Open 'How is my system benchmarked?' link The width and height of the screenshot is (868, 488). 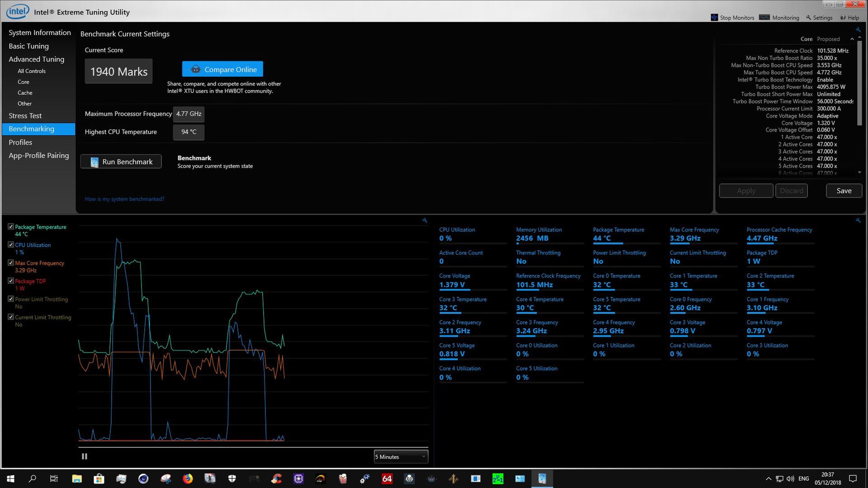[x=124, y=199]
